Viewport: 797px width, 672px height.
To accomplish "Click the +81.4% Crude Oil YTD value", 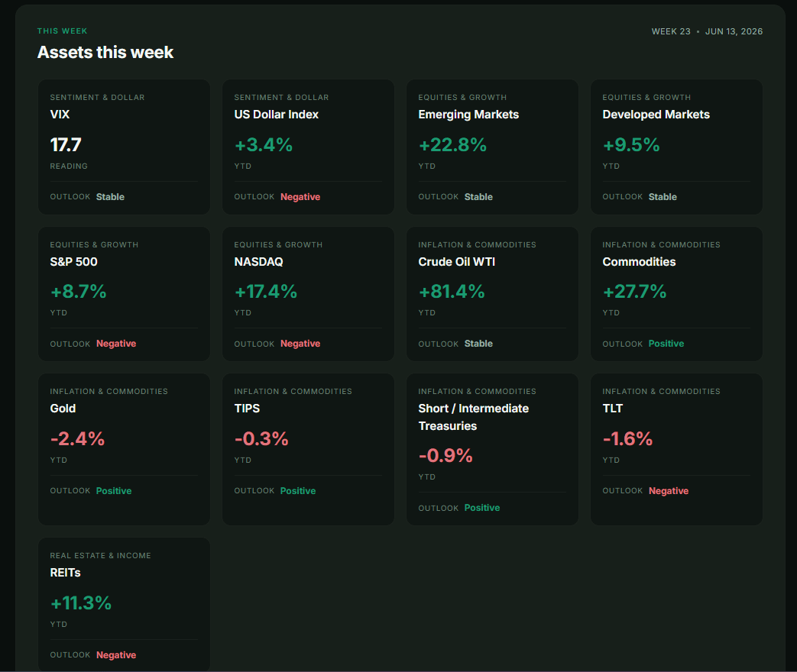I will pos(452,292).
